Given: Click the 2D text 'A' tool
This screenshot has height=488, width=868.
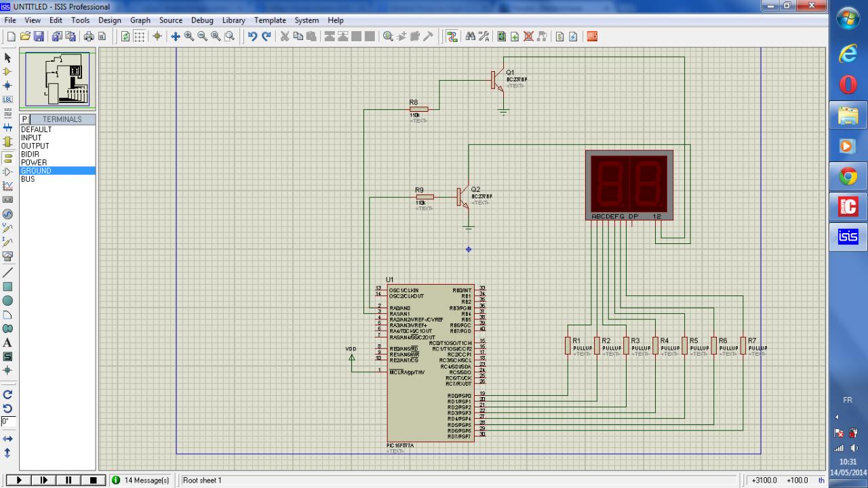Looking at the screenshot, I should pyautogui.click(x=8, y=343).
